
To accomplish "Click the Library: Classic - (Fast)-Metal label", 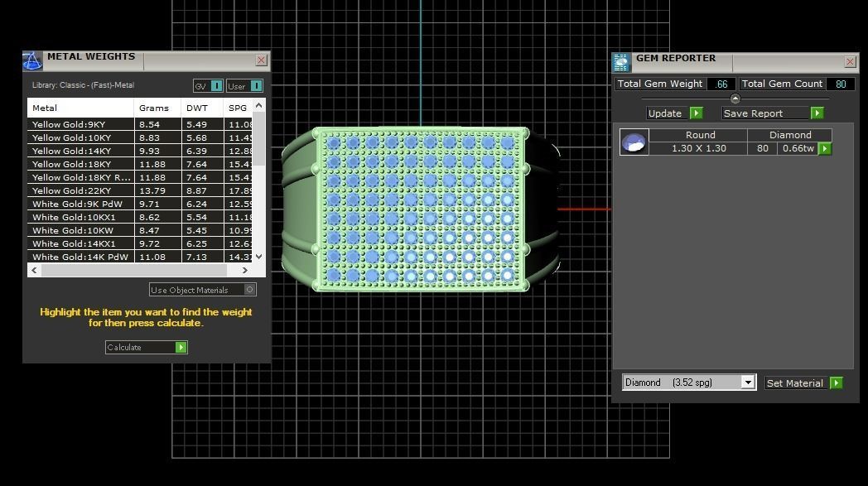I will tap(83, 85).
